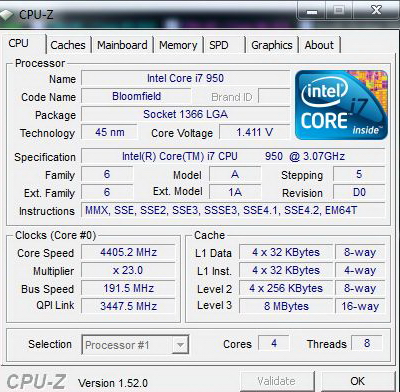Click the Core Speed value field

click(x=128, y=252)
